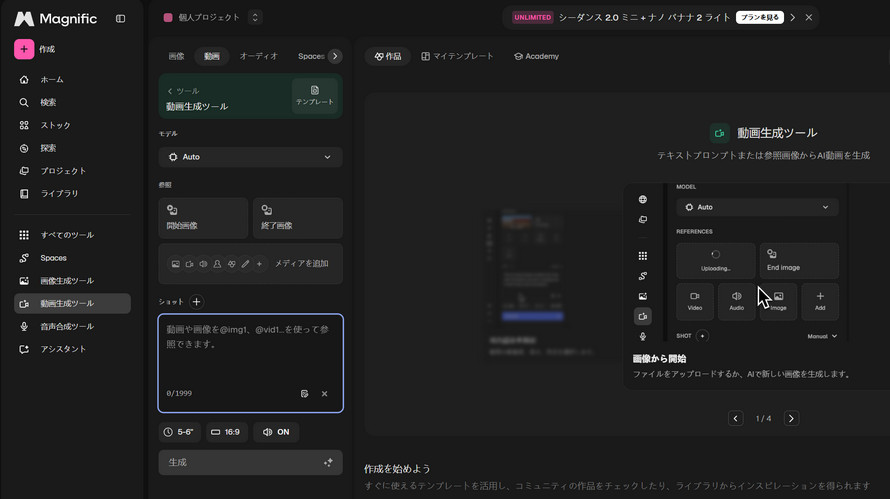
Task: Collapse the sidebar with panel icon
Action: point(120,19)
